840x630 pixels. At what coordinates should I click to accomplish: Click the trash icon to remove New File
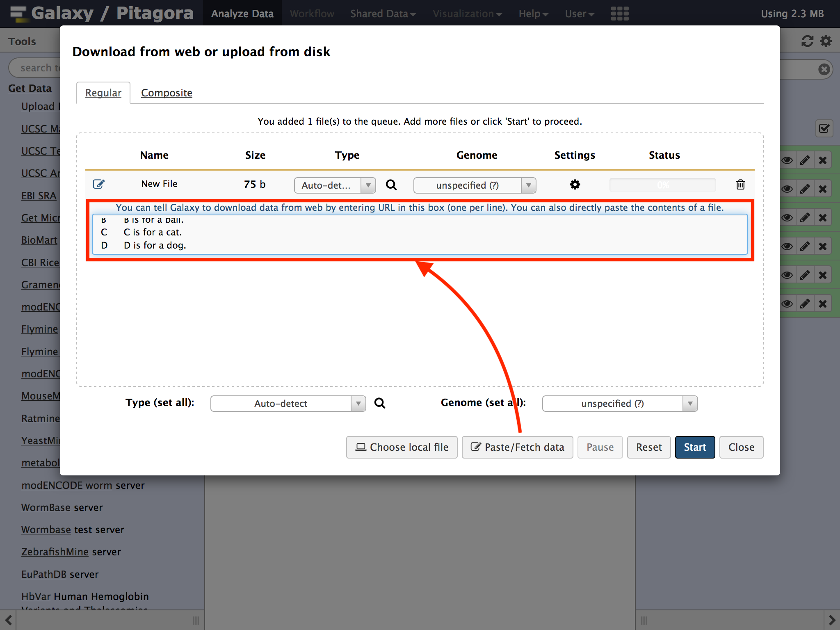click(x=740, y=185)
